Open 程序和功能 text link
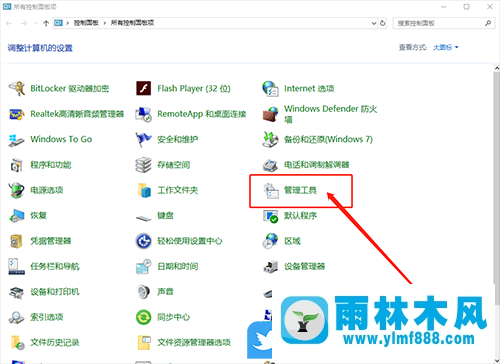Viewport: 500px width, 364px height. 51,165
